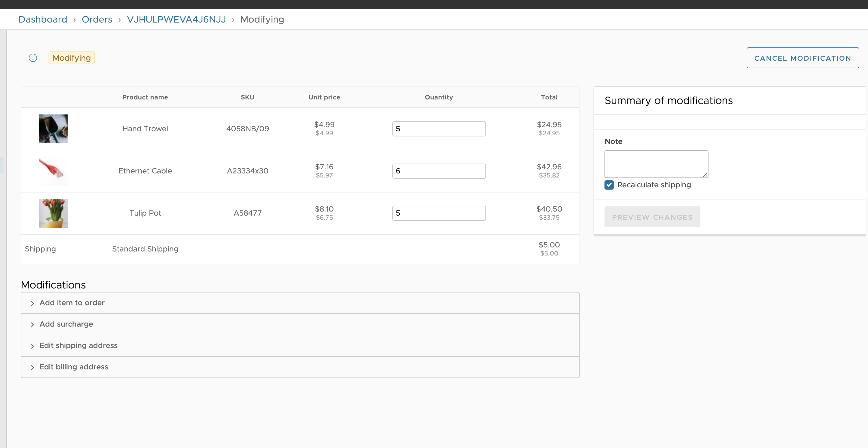Click the info icon beside Modifying badge

click(x=33, y=58)
